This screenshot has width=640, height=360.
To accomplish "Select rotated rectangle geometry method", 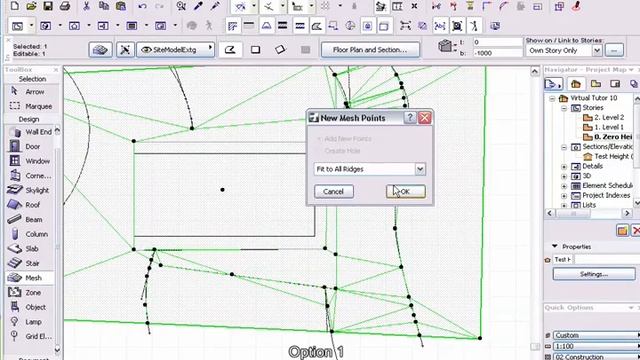I will [x=280, y=50].
